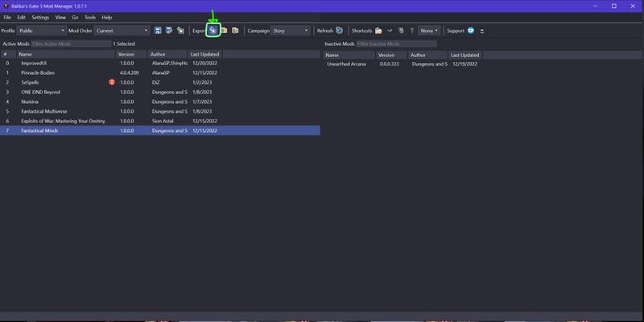
Task: Select the SeSpells mod
Action: [x=160, y=82]
